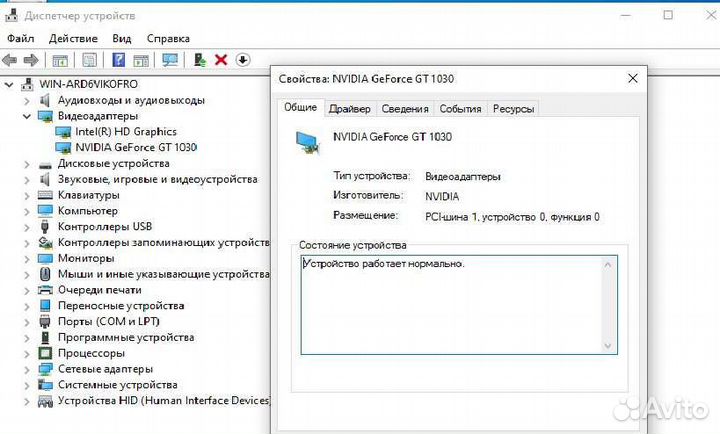Click the Диспетчер устройств title bar icon
Image resolution: width=720 pixels, height=434 pixels.
[x=11, y=15]
